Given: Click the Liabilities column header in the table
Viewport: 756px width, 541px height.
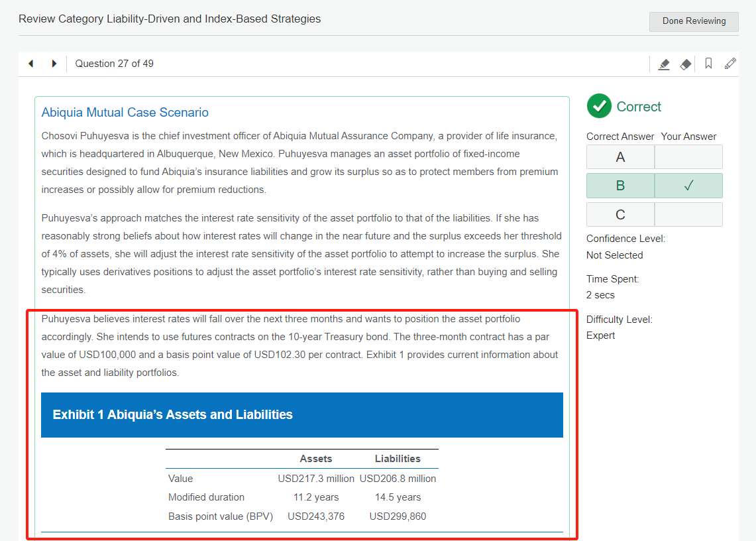Looking at the screenshot, I should [398, 459].
